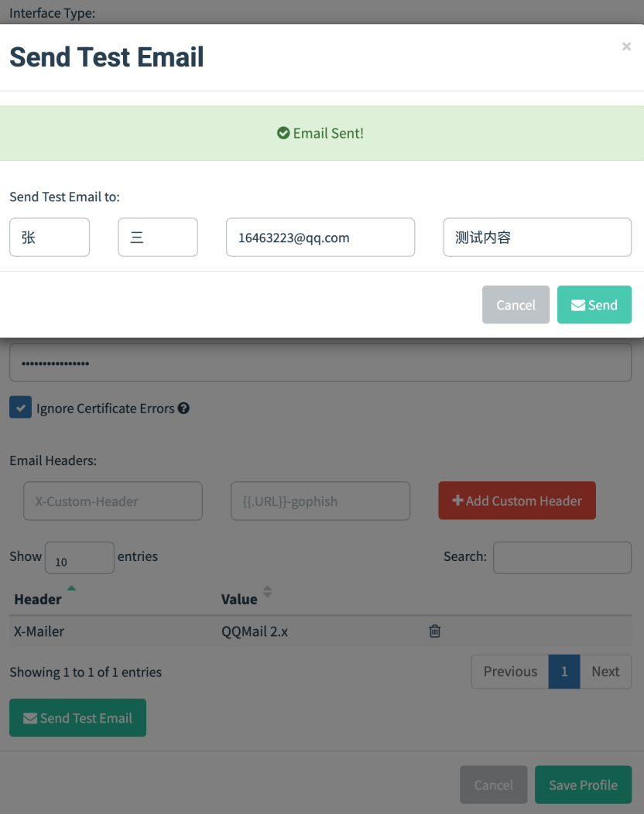644x814 pixels.
Task: Cancel the Send Test Email modal
Action: point(516,305)
